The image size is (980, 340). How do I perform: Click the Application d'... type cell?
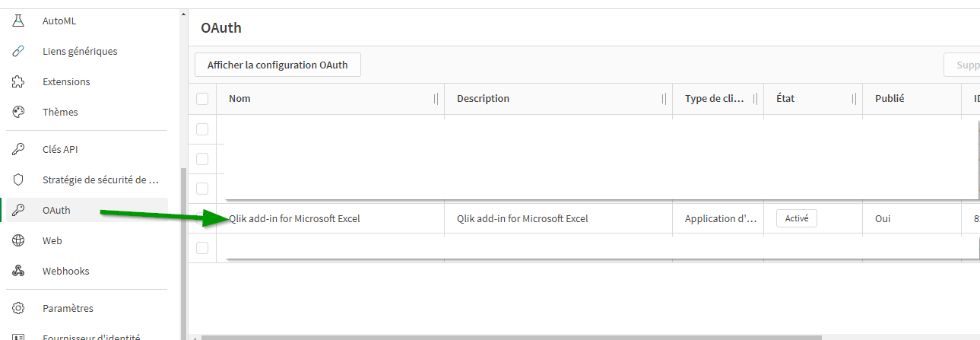pyautogui.click(x=721, y=219)
